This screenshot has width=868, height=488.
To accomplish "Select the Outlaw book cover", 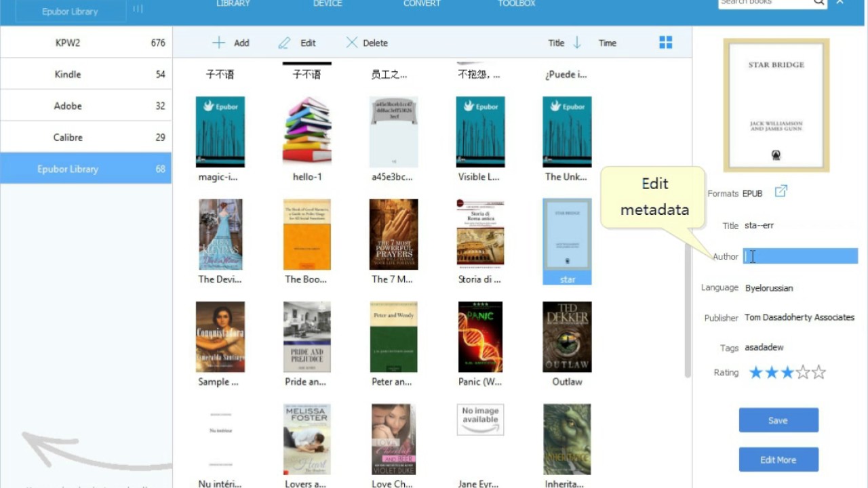I will pos(567,337).
